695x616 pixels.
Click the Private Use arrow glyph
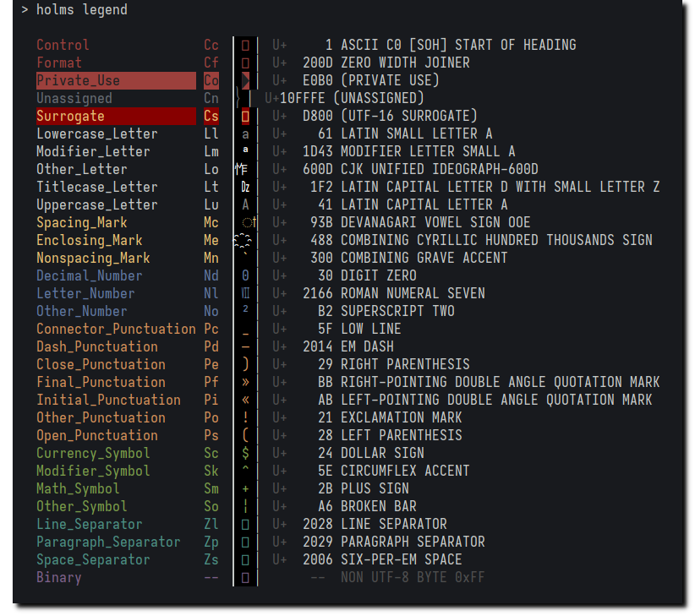tap(245, 80)
